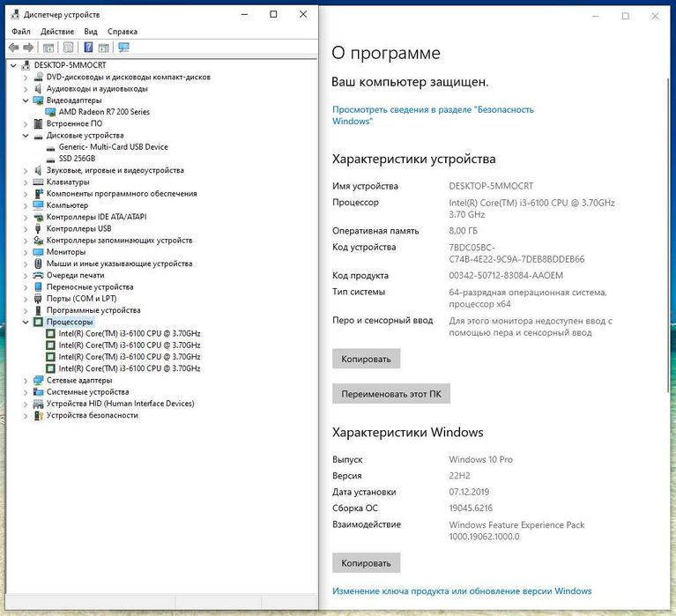Screen dimensions: 676x616
Task: Click the AMD Radeon R7 200 Series icon
Action: pyautogui.click(x=51, y=112)
